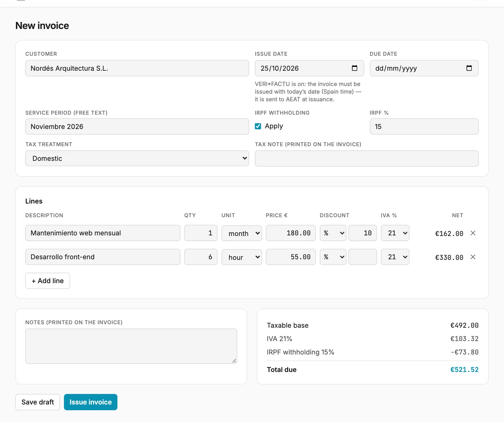Viewport: 504px width, 422px height.
Task: Edit quantity for Desarrollo front-end
Action: tap(201, 257)
